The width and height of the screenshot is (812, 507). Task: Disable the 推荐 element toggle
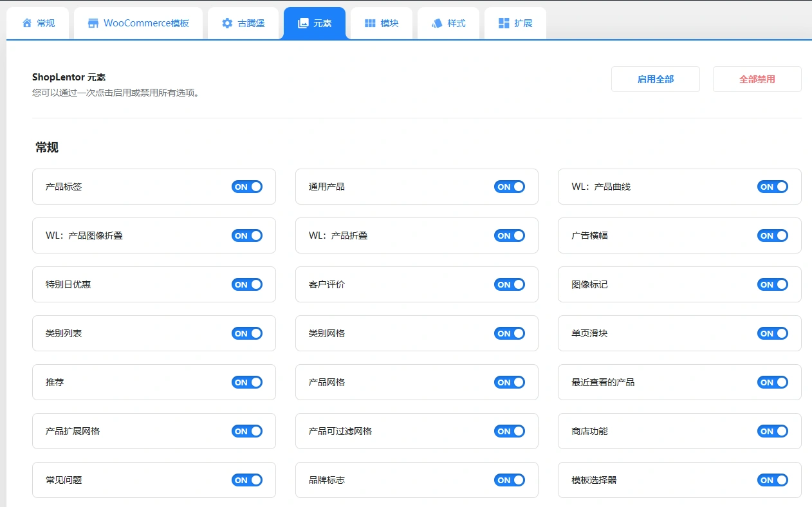tap(247, 382)
